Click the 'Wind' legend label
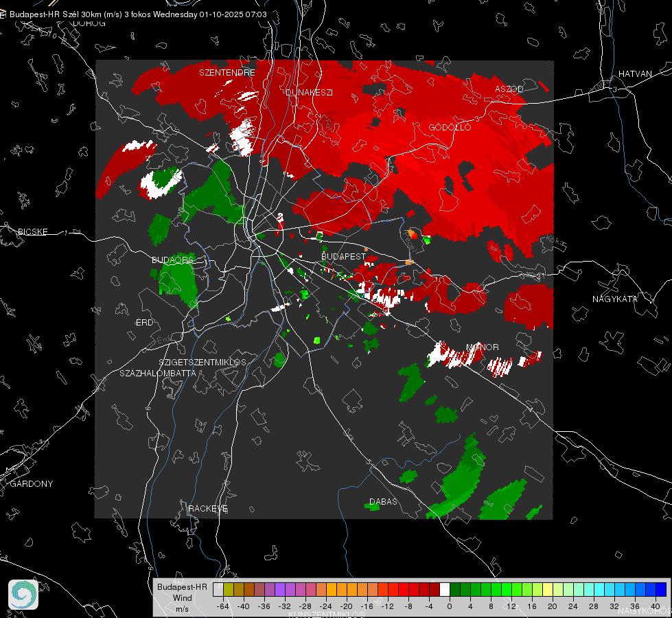Image resolution: width=672 pixels, height=618 pixels. click(182, 598)
